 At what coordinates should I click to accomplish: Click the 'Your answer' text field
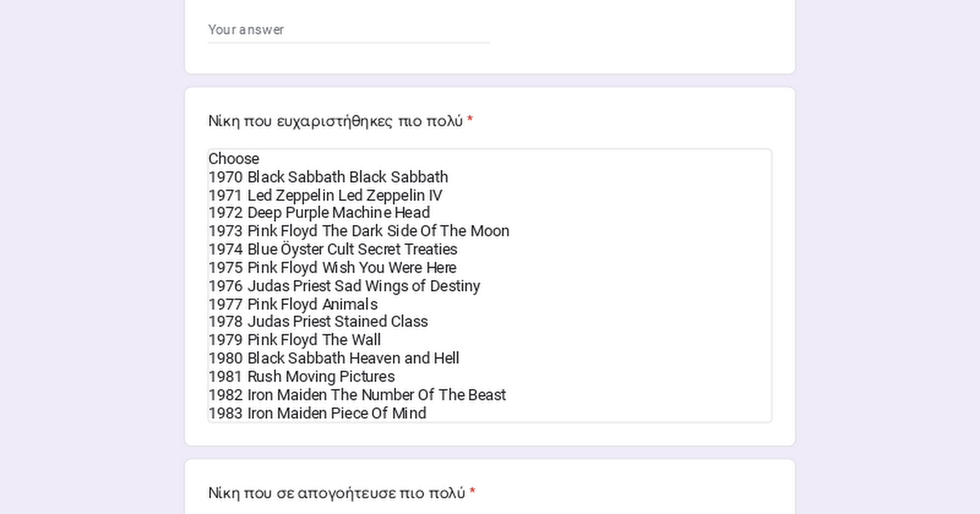(x=349, y=30)
